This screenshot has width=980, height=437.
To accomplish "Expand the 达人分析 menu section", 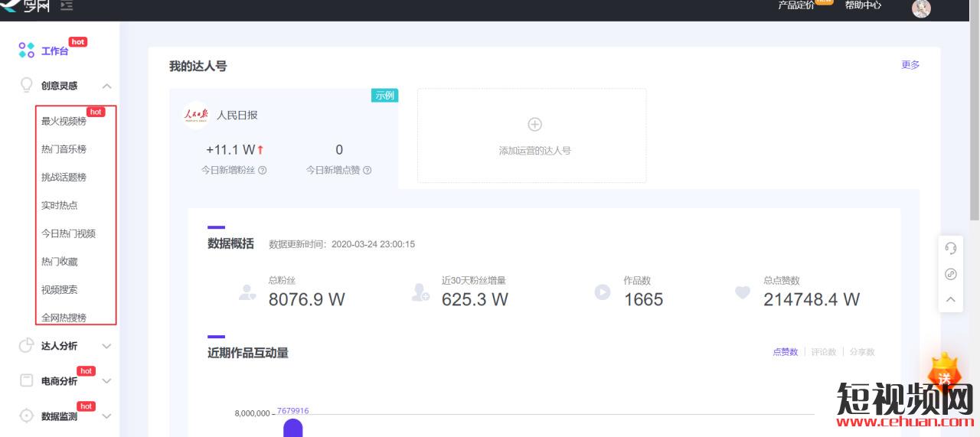I will point(106,346).
